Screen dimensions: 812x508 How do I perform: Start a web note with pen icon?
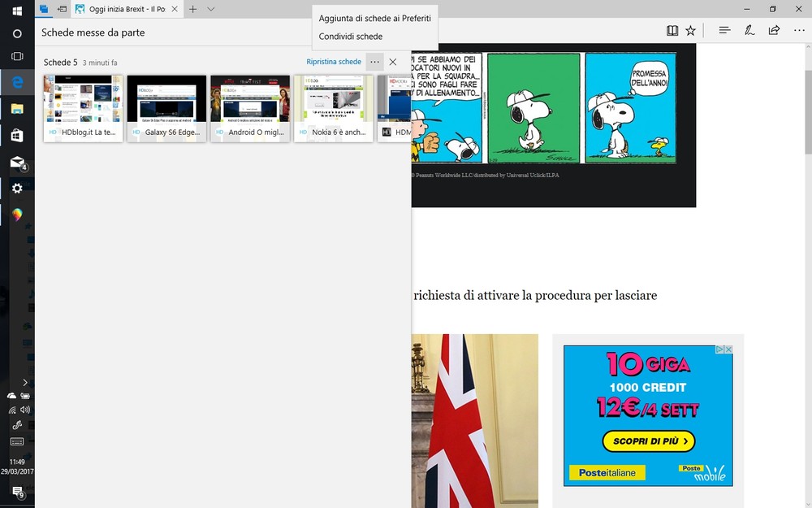pos(749,31)
